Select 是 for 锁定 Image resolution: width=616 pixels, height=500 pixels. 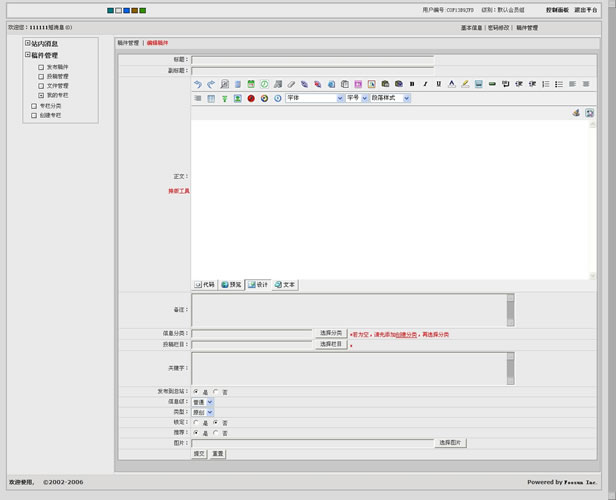tap(196, 422)
